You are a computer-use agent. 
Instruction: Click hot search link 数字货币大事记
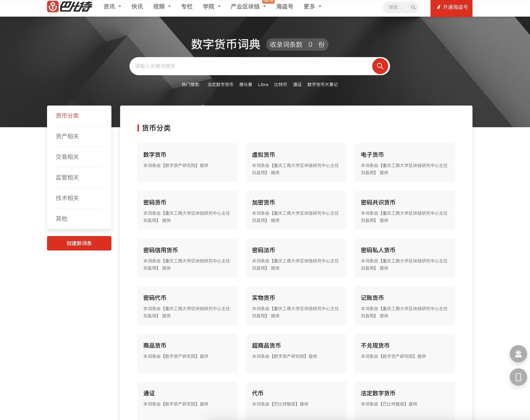[x=322, y=85]
